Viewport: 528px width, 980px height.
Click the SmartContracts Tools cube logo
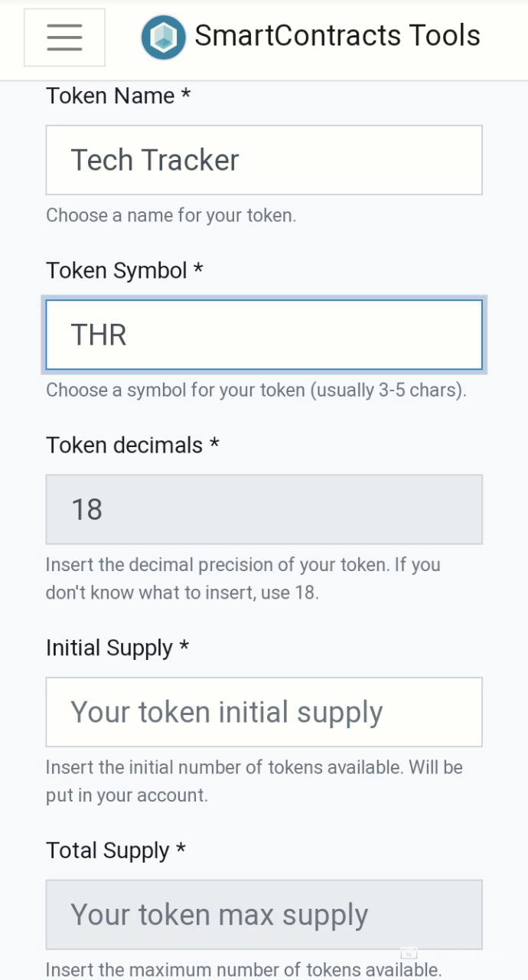pyautogui.click(x=163, y=38)
